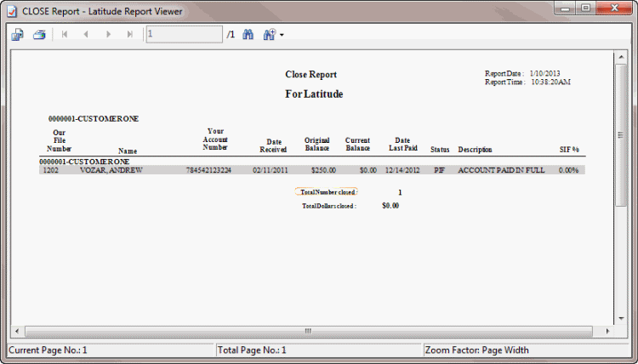Screen dimensions: 638x364
Task: Click the ACCOUNT PAID IN FULL description
Action: coord(501,170)
